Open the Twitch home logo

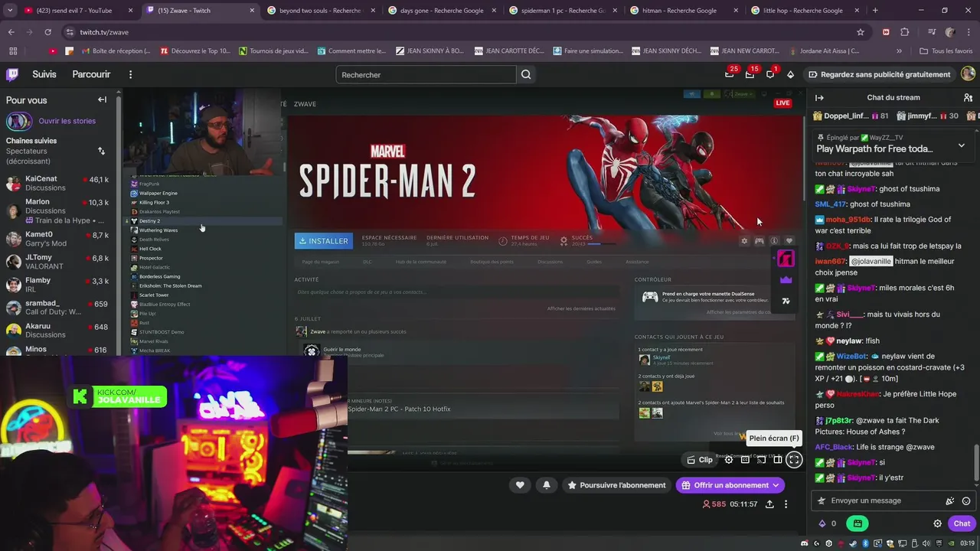click(12, 74)
